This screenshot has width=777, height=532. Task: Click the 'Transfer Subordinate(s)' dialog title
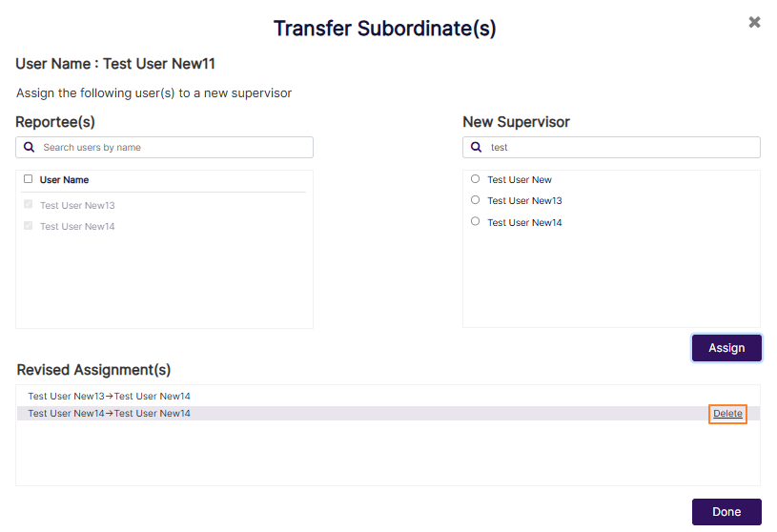(384, 29)
